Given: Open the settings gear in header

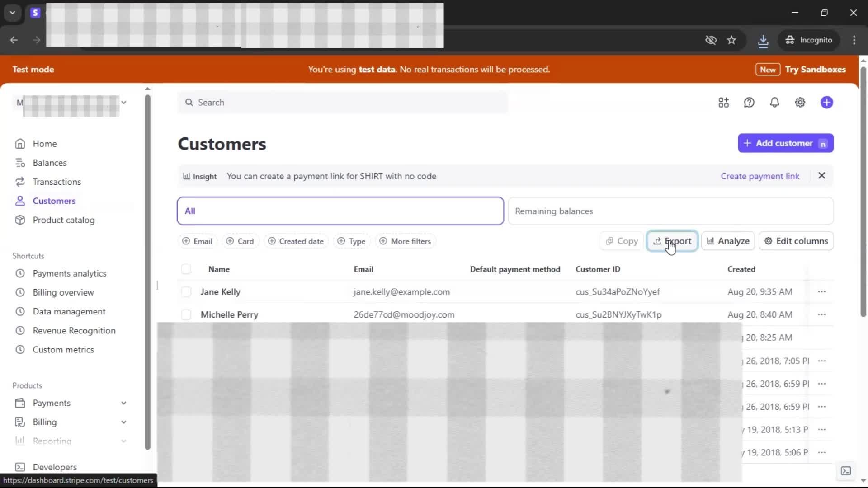Looking at the screenshot, I should point(800,103).
